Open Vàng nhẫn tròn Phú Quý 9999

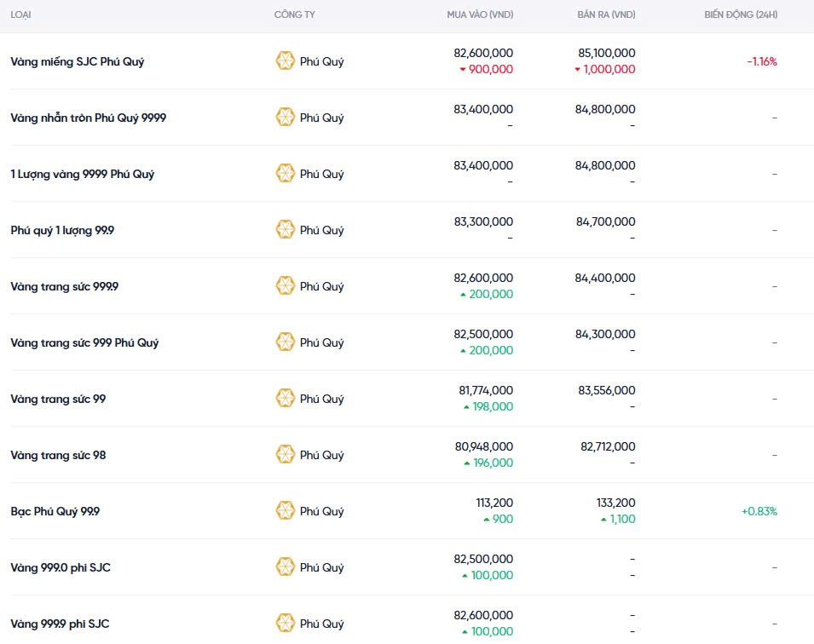pos(89,118)
